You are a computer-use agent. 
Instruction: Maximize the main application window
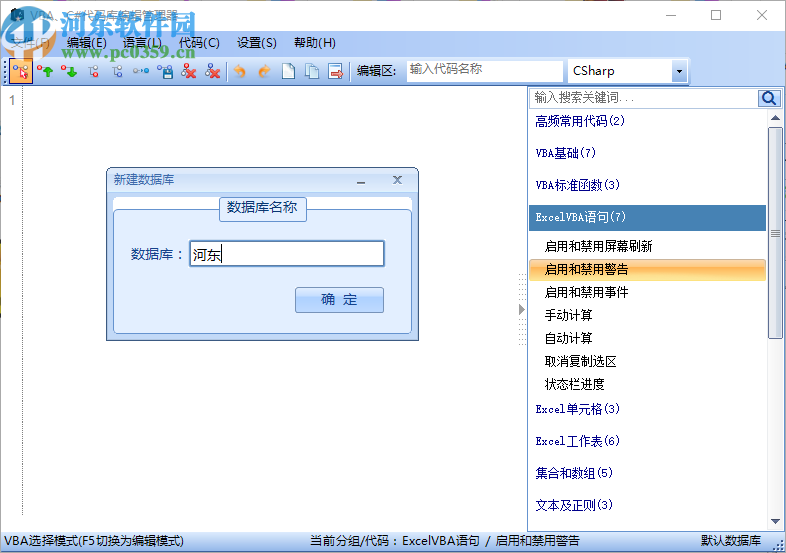tap(716, 15)
